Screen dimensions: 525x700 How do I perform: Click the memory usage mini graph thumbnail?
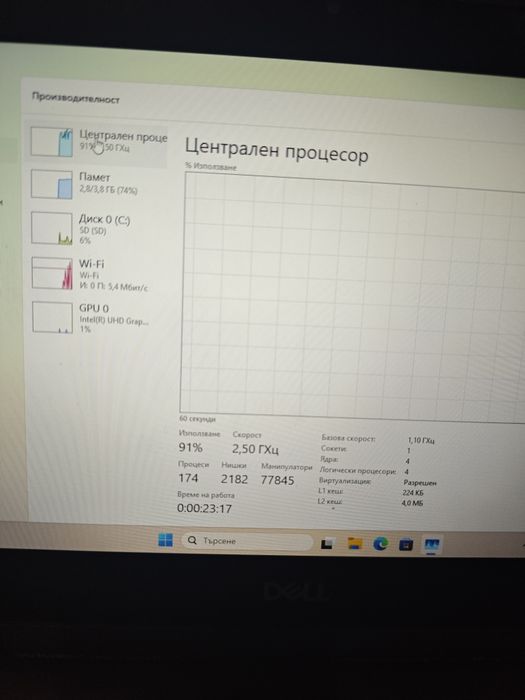point(51,184)
